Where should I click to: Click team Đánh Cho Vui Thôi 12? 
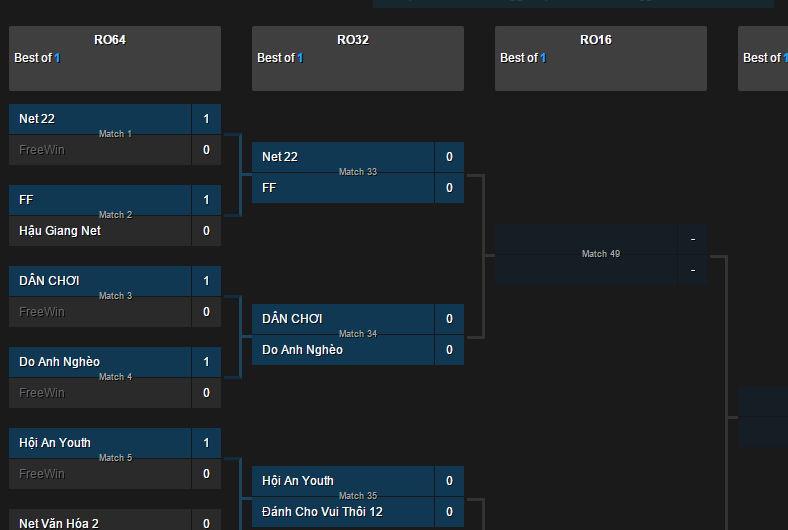point(322,512)
